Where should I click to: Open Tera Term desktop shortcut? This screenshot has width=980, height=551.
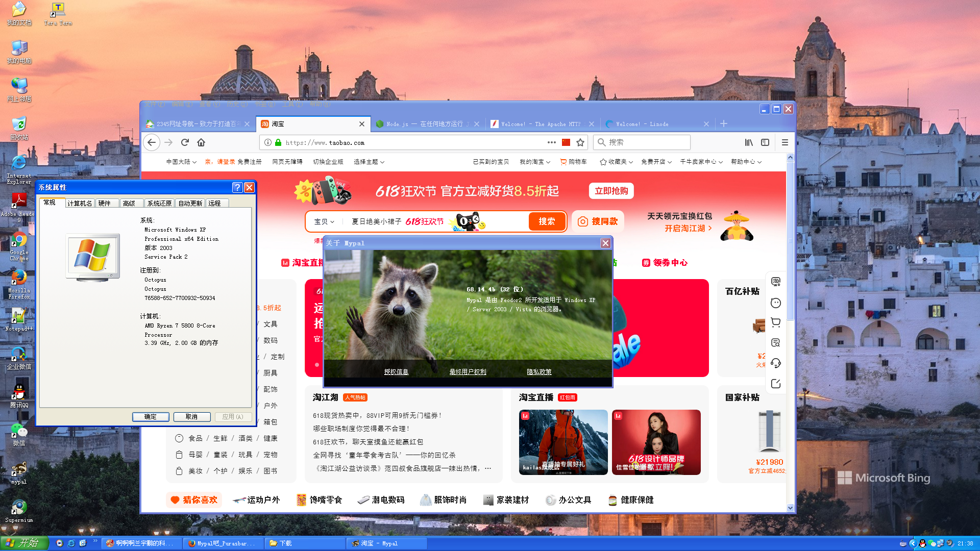click(x=58, y=14)
